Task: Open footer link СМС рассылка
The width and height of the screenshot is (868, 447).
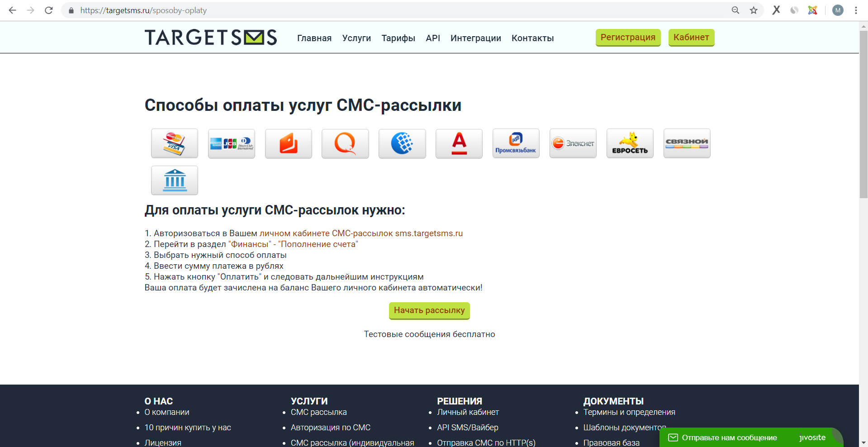Action: tap(319, 412)
